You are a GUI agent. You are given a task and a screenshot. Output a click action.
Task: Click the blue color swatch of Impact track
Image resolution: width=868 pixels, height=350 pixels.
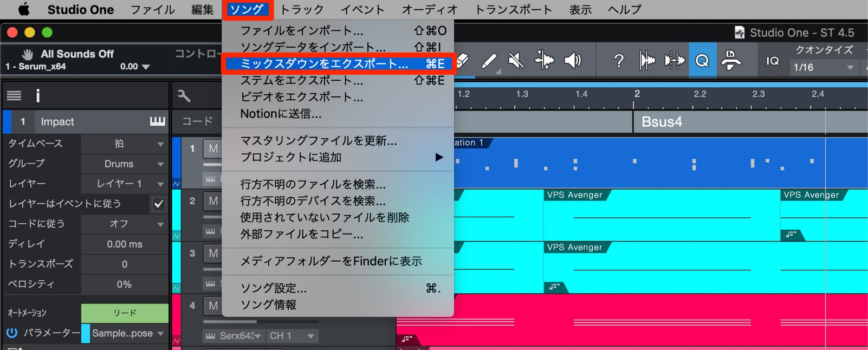(x=7, y=121)
